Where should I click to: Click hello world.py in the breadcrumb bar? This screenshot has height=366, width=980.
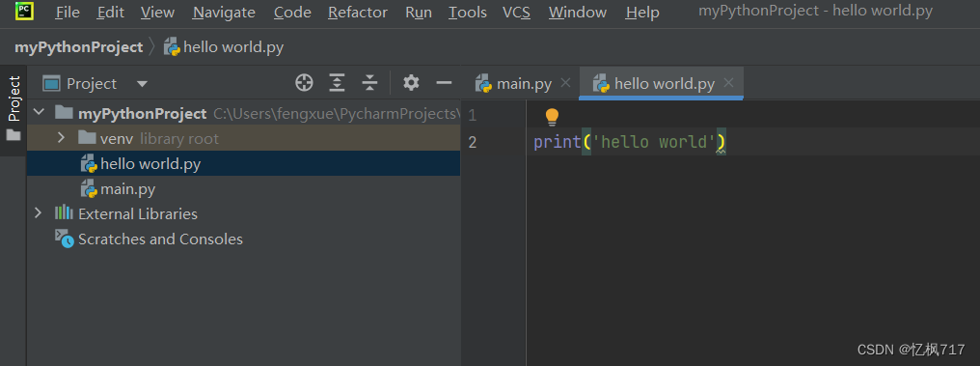tap(224, 47)
